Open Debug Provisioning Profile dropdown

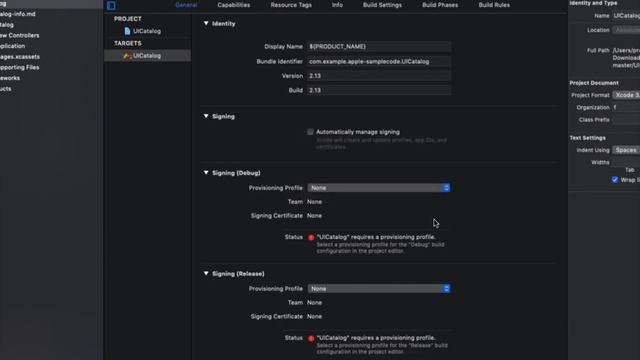[x=379, y=188]
